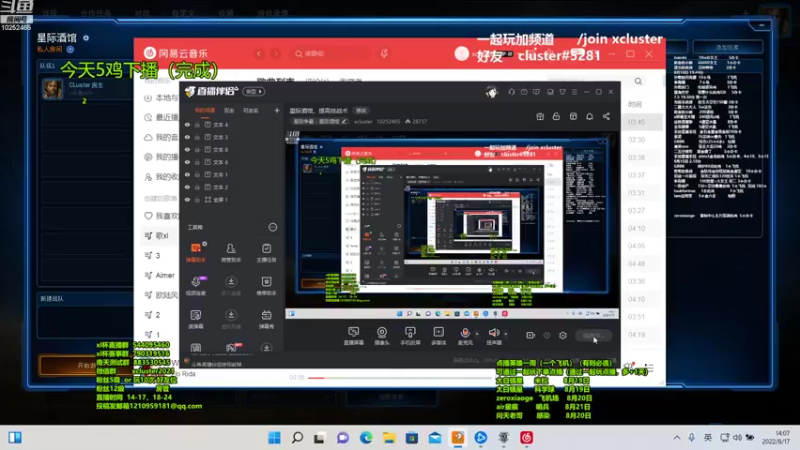Viewport: 800px width, 450px height.
Task: Expand microphone options arrow
Action: (477, 334)
